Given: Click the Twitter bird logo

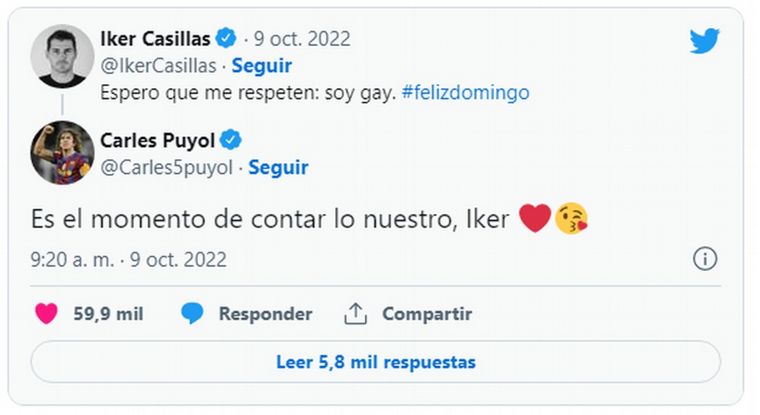Looking at the screenshot, I should coord(704,41).
